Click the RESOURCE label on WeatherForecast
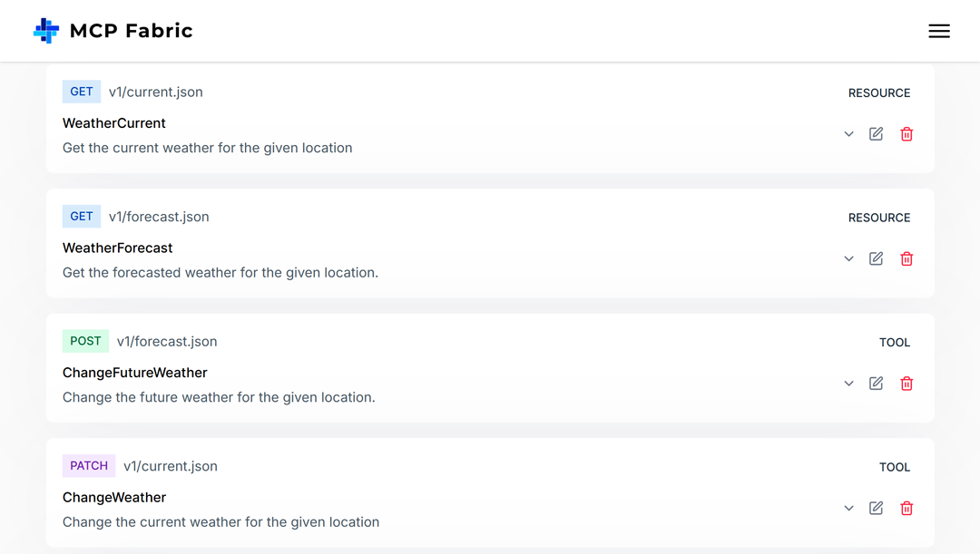This screenshot has height=554, width=980. [x=878, y=218]
